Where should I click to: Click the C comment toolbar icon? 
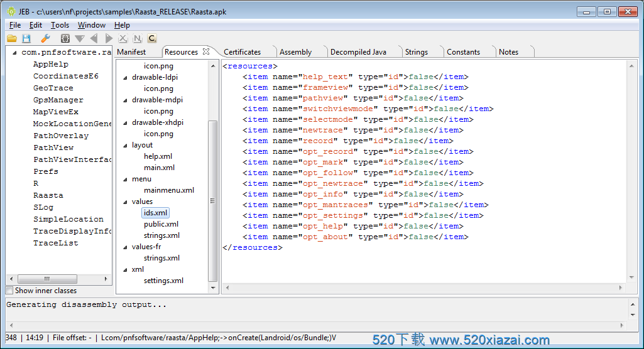pos(152,38)
